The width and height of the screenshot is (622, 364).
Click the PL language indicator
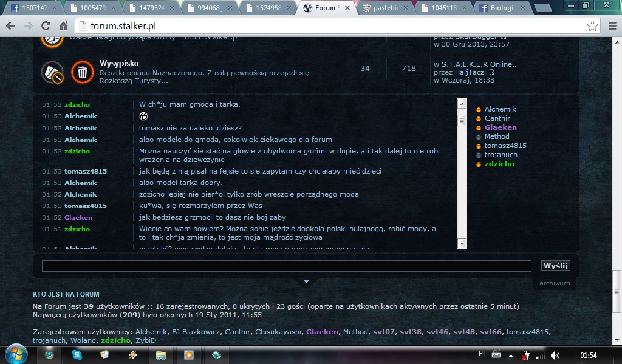tap(482, 354)
